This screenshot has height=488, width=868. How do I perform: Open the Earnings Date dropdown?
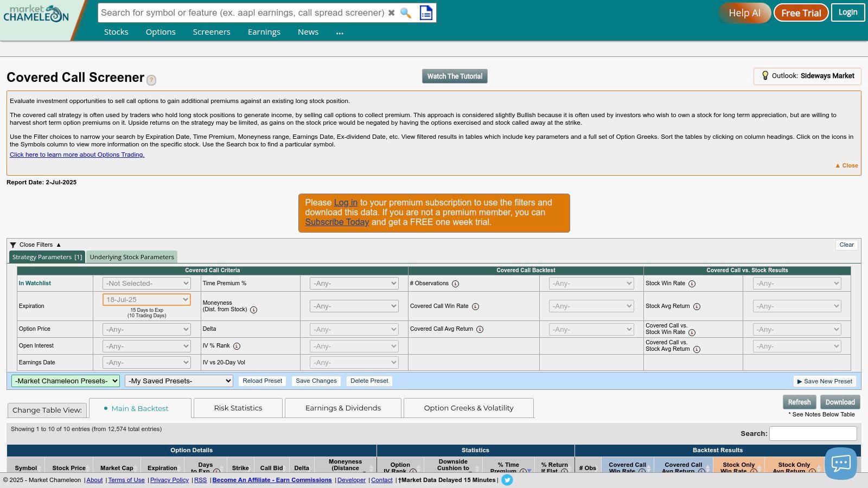point(146,362)
